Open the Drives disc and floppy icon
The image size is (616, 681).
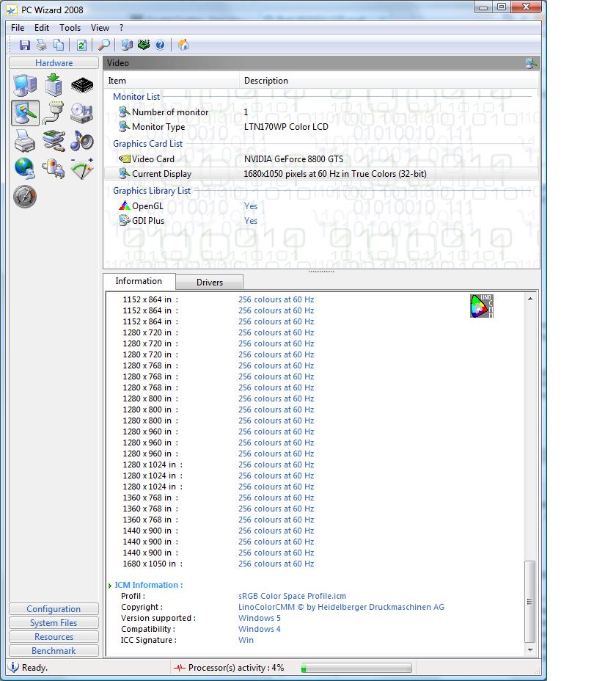pos(81,113)
